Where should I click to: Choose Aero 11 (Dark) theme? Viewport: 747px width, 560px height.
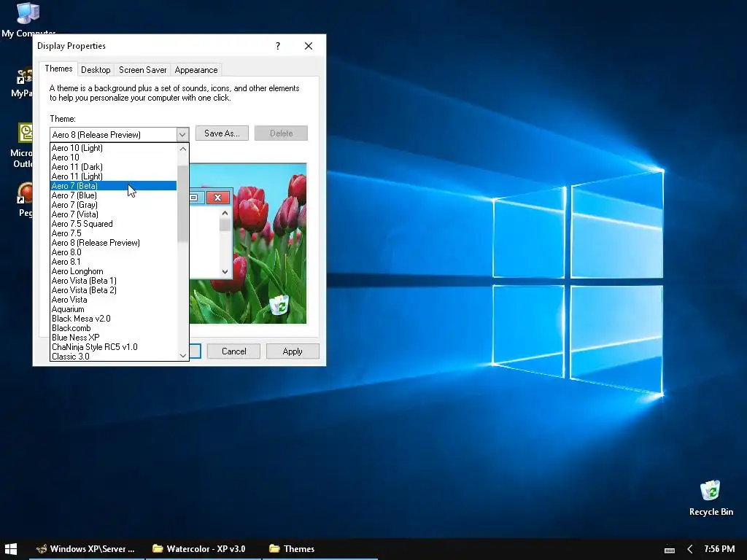pyautogui.click(x=113, y=167)
